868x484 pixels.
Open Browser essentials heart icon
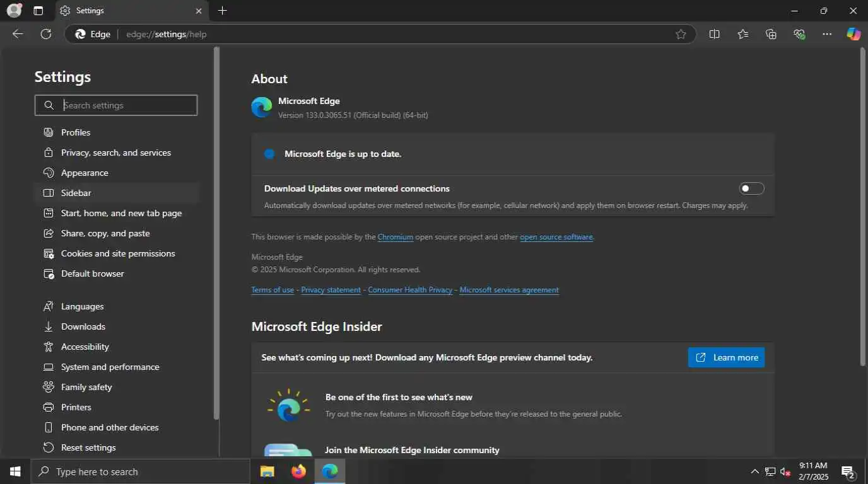tap(799, 34)
